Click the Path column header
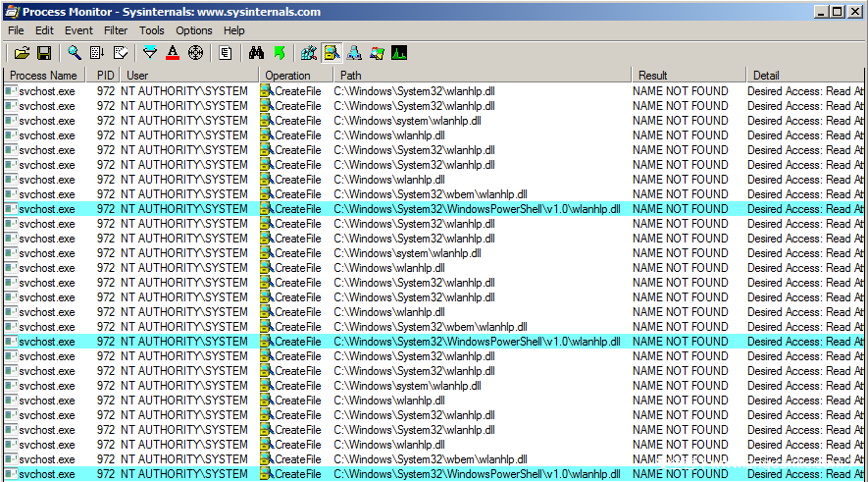This screenshot has width=868, height=482. [x=481, y=76]
